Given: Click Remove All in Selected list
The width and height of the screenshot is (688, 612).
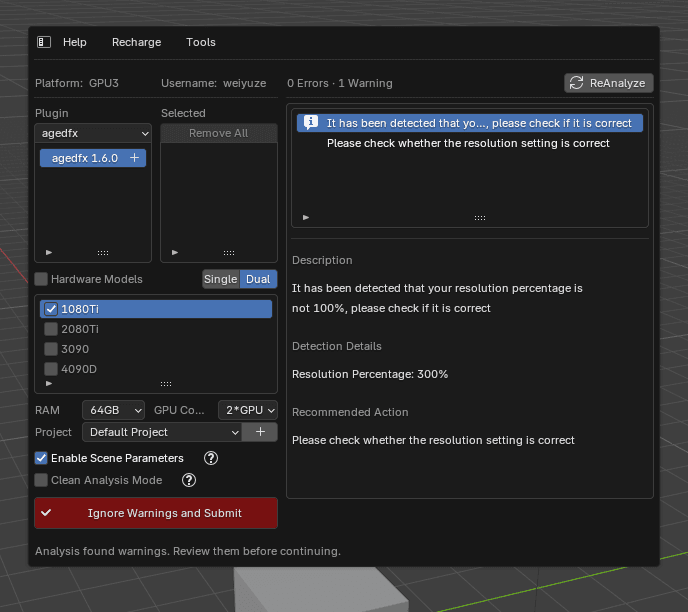Looking at the screenshot, I should pos(219,133).
